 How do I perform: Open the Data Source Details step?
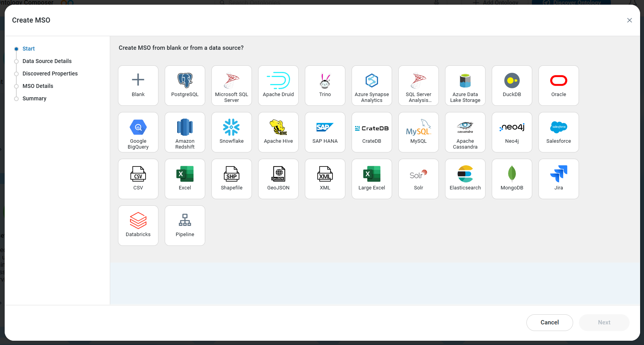pyautogui.click(x=47, y=61)
